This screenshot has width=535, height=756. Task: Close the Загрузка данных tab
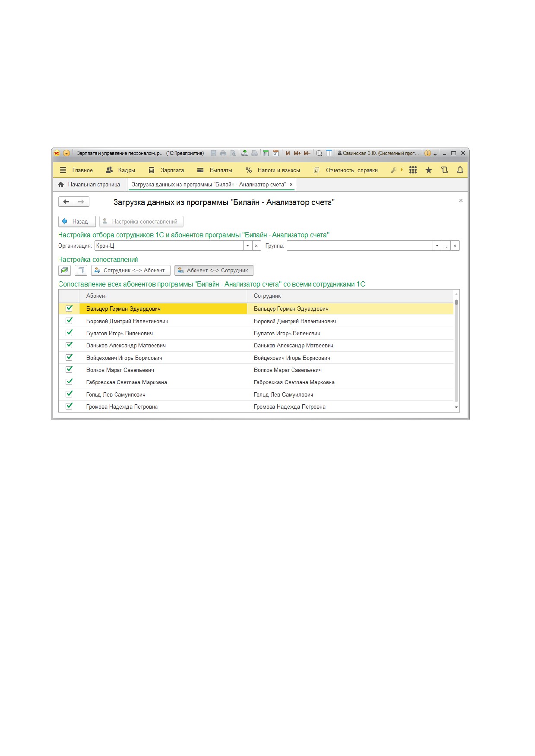point(291,184)
